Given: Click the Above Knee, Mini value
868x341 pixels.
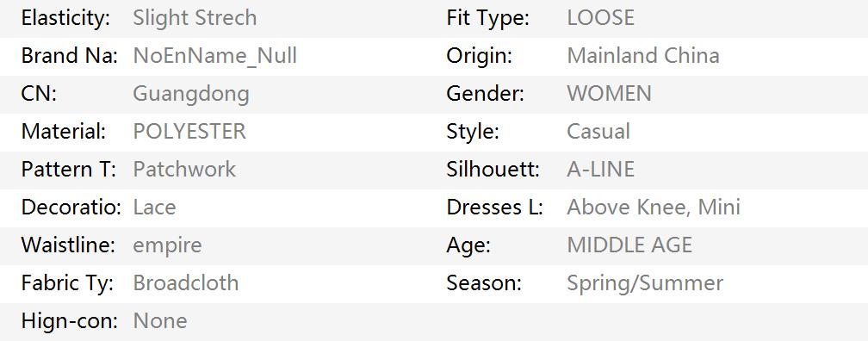Looking at the screenshot, I should 654,208.
